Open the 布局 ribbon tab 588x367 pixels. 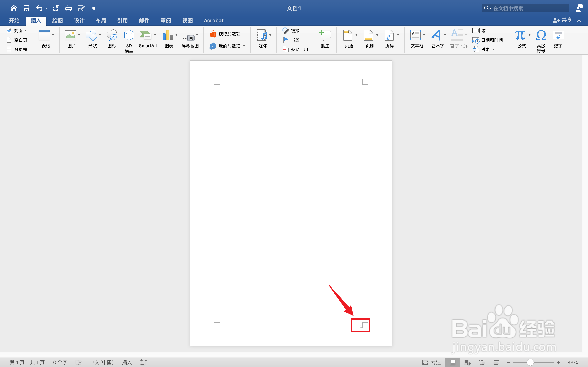point(101,21)
